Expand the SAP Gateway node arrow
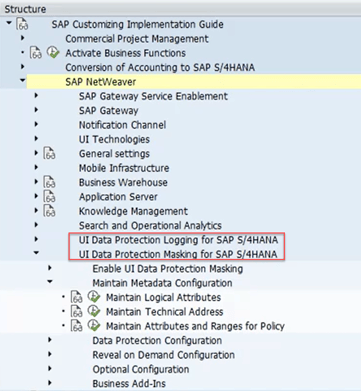Image resolution: width=361 pixels, height=391 pixels. click(36, 110)
